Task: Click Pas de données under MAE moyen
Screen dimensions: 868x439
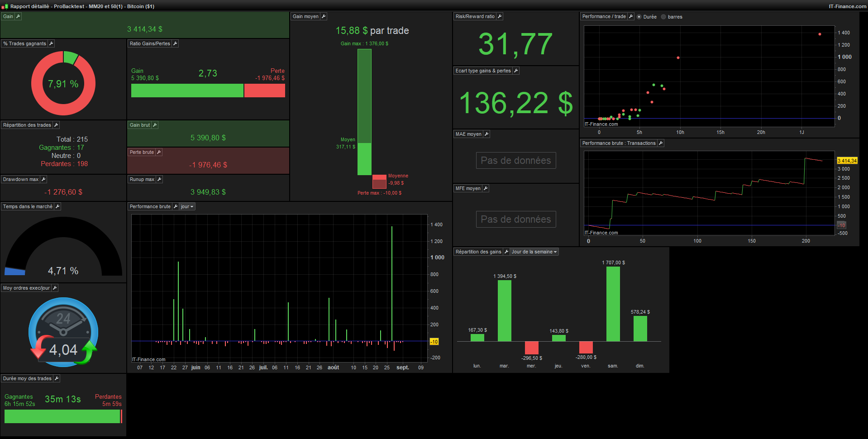Action: (x=516, y=160)
